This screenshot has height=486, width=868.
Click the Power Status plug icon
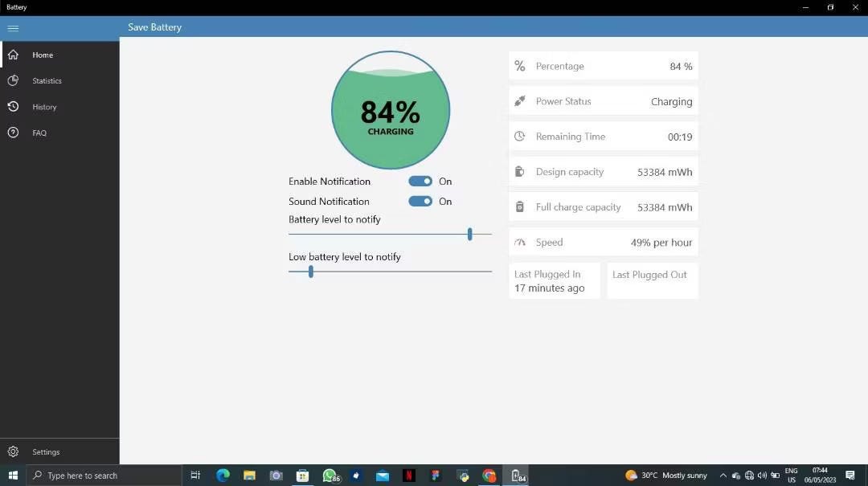click(x=518, y=101)
